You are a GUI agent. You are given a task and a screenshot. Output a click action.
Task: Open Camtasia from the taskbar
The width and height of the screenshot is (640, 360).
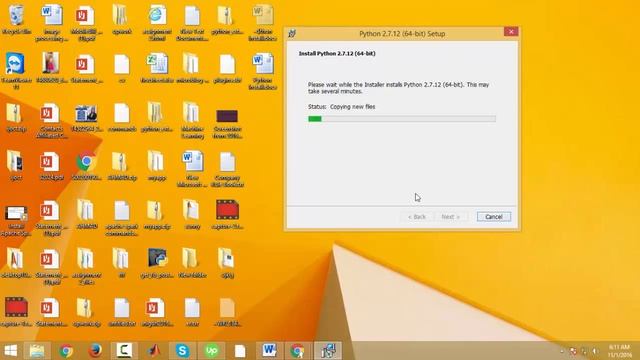tap(124, 351)
